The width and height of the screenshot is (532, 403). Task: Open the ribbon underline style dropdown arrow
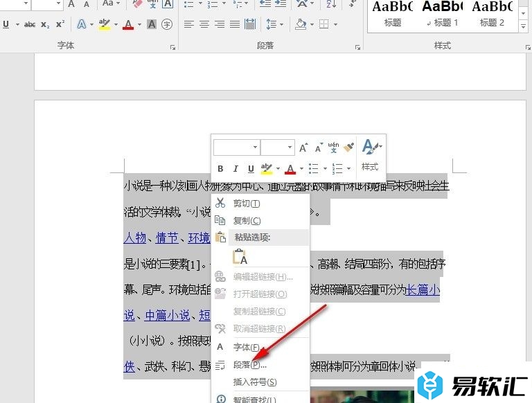click(x=17, y=24)
